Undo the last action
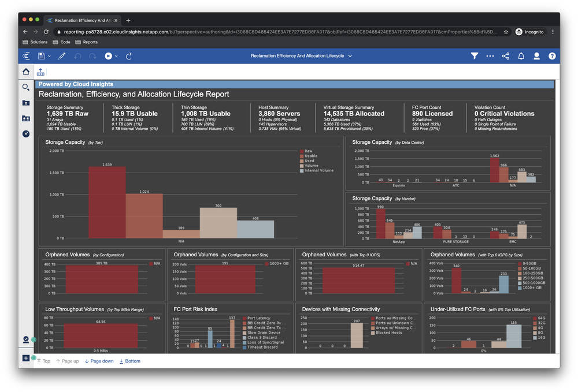 click(77, 56)
